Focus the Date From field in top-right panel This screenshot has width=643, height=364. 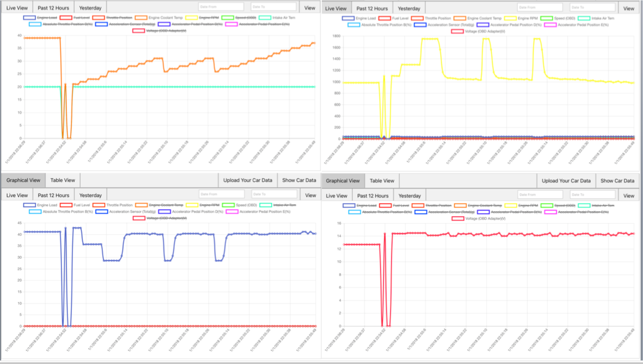pos(540,7)
